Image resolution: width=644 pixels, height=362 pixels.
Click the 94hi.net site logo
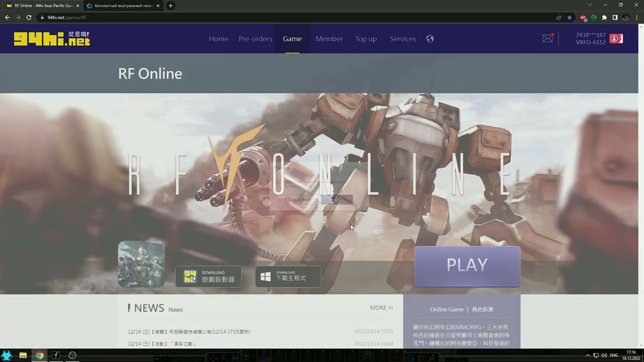(52, 39)
